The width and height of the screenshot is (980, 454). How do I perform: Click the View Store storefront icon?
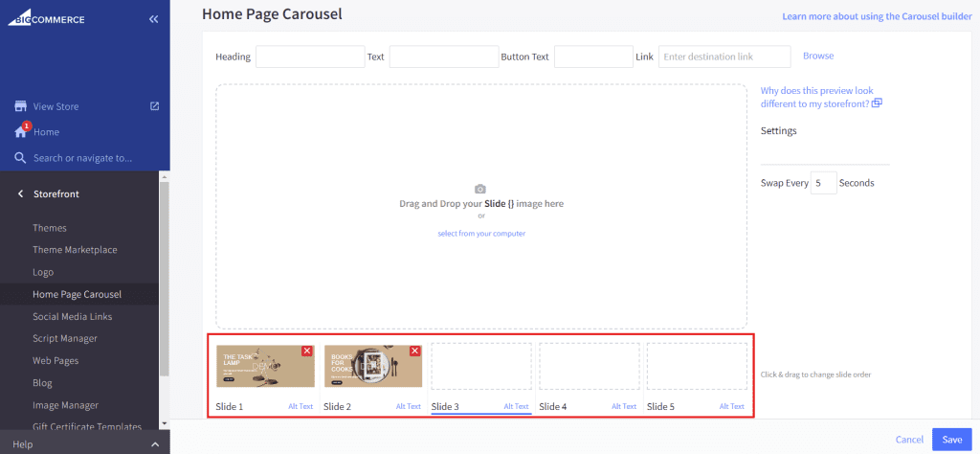[x=21, y=106]
